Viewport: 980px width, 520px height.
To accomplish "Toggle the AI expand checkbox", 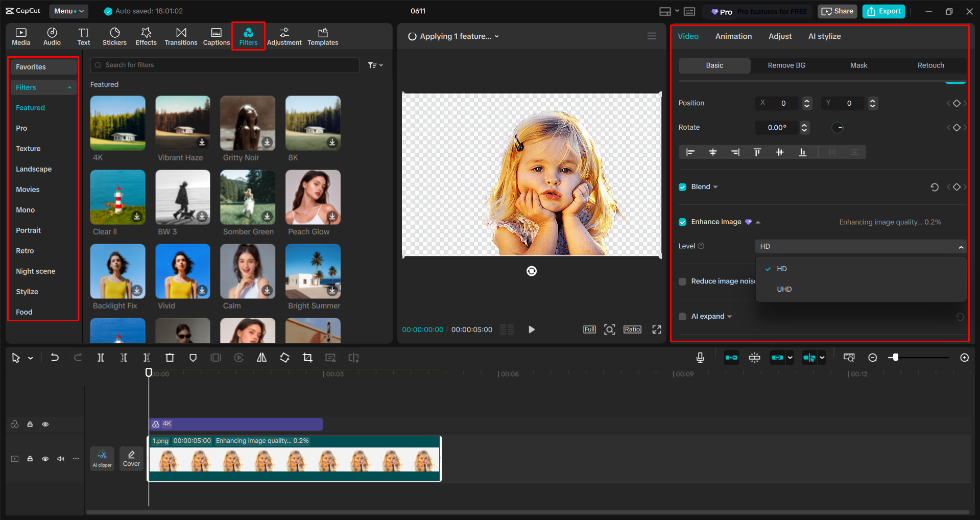I will (682, 316).
